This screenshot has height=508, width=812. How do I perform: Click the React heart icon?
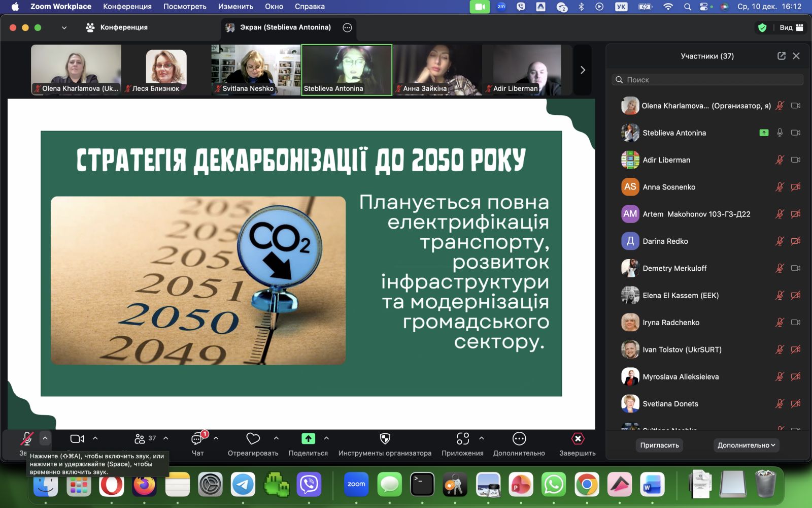click(253, 439)
